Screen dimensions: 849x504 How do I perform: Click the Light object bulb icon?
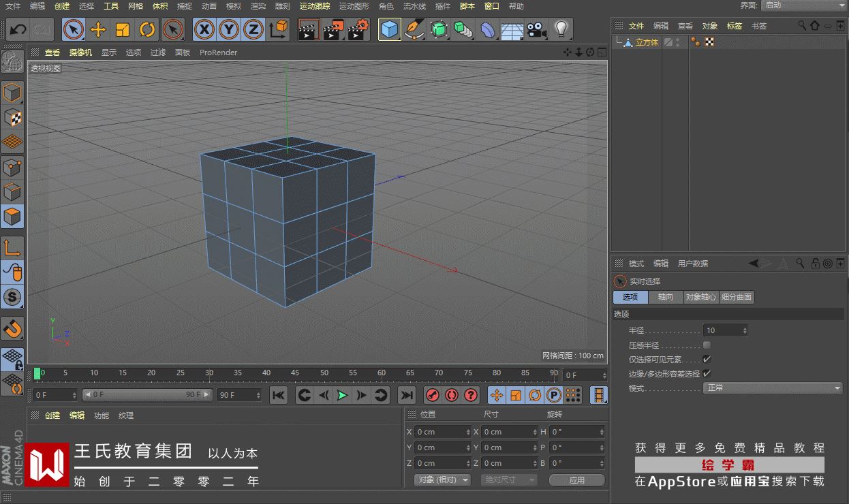click(561, 29)
